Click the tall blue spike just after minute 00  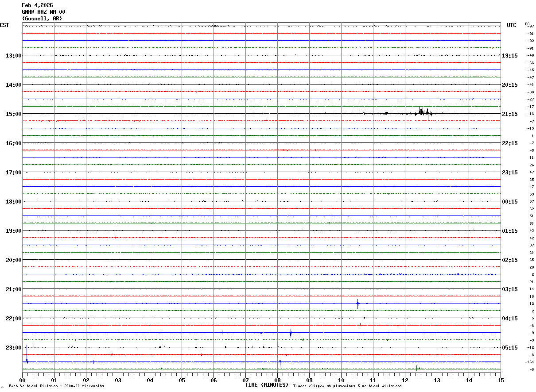[x=27, y=355]
